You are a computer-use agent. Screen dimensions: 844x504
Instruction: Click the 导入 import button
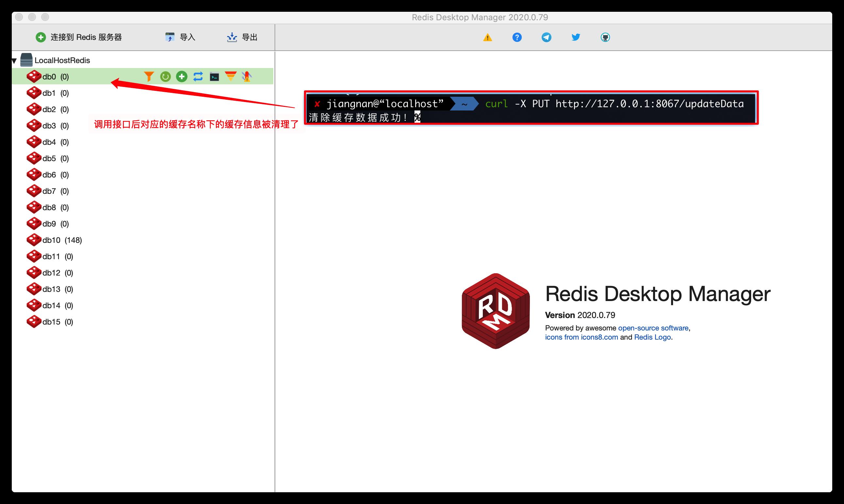[x=180, y=37]
